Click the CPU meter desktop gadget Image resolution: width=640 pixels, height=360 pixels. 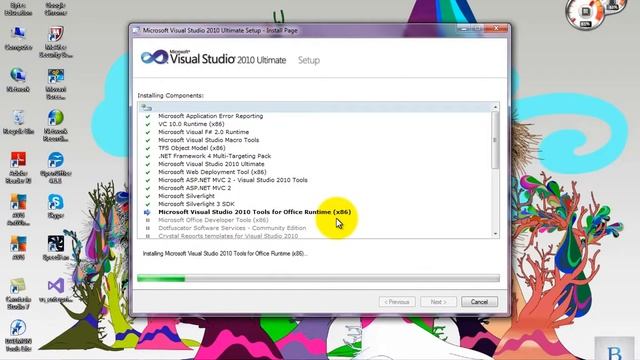[x=585, y=14]
